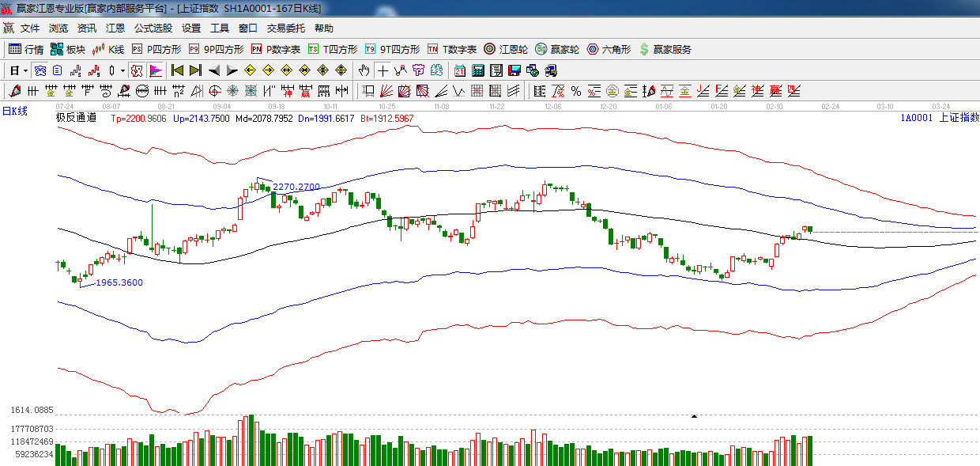Image resolution: width=980 pixels, height=466 pixels.
Task: Click the 1965.3600 low price label
Action: (119, 282)
